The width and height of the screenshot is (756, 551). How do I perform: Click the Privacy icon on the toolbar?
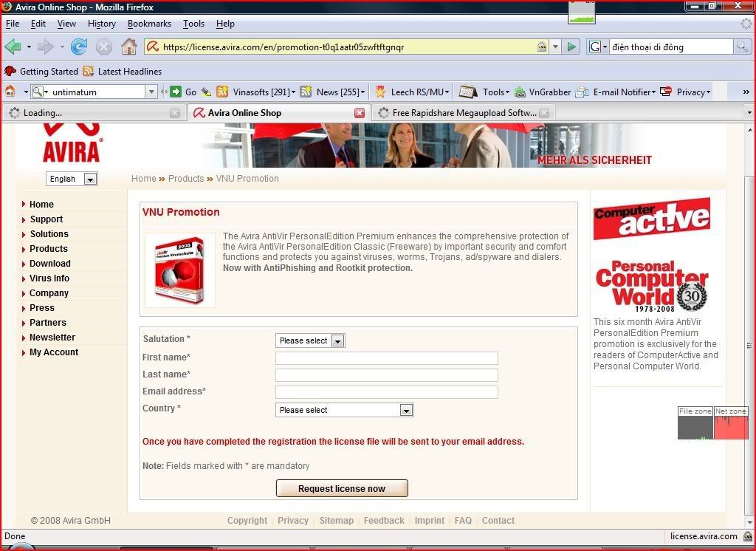666,92
